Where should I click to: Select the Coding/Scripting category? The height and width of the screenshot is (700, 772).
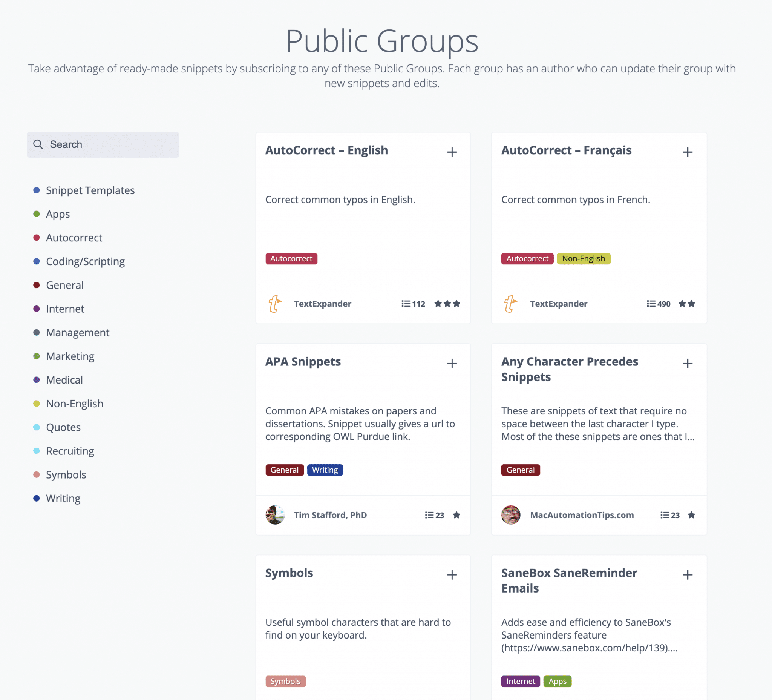coord(85,261)
